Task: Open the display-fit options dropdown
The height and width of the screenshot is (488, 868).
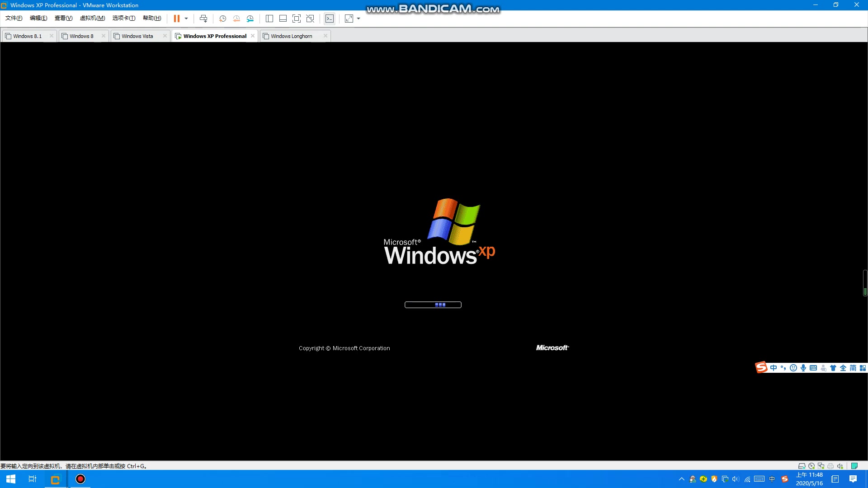Action: (359, 19)
